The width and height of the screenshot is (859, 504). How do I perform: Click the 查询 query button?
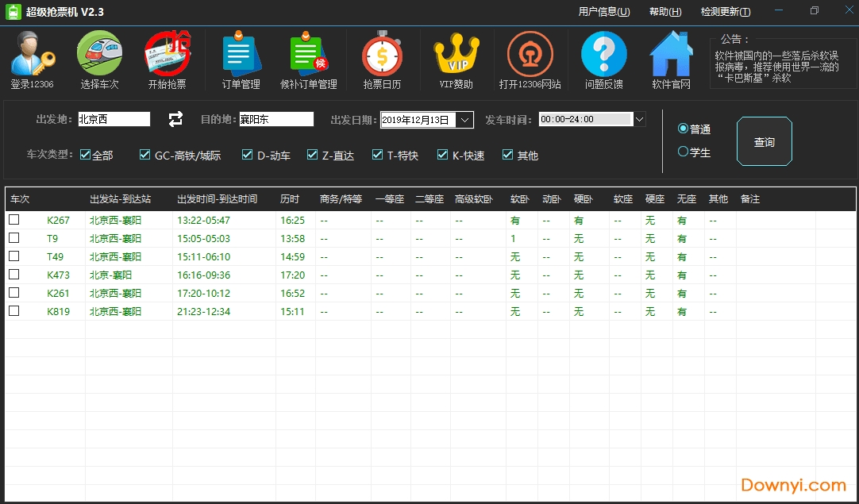point(764,141)
